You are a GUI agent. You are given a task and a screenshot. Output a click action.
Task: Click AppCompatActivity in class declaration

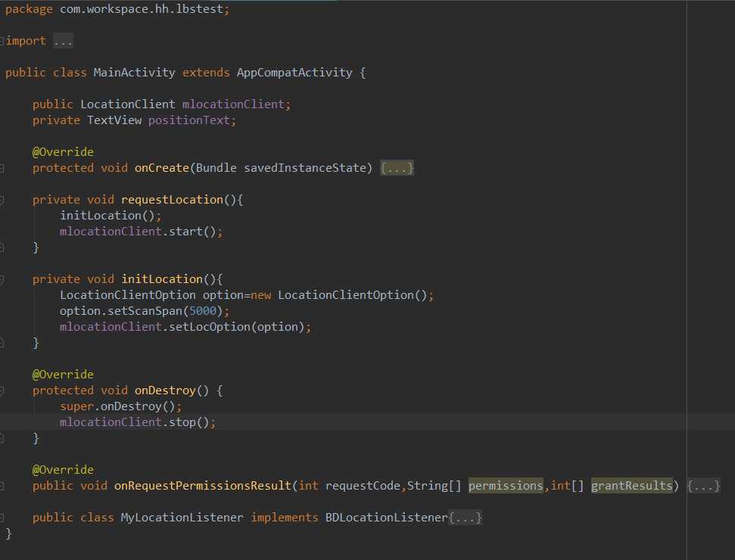tap(294, 73)
